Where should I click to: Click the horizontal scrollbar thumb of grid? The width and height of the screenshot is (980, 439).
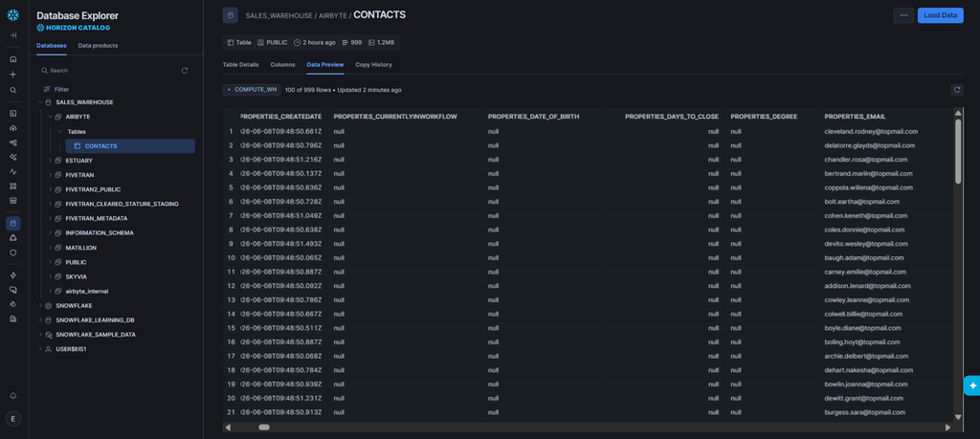tap(264, 428)
